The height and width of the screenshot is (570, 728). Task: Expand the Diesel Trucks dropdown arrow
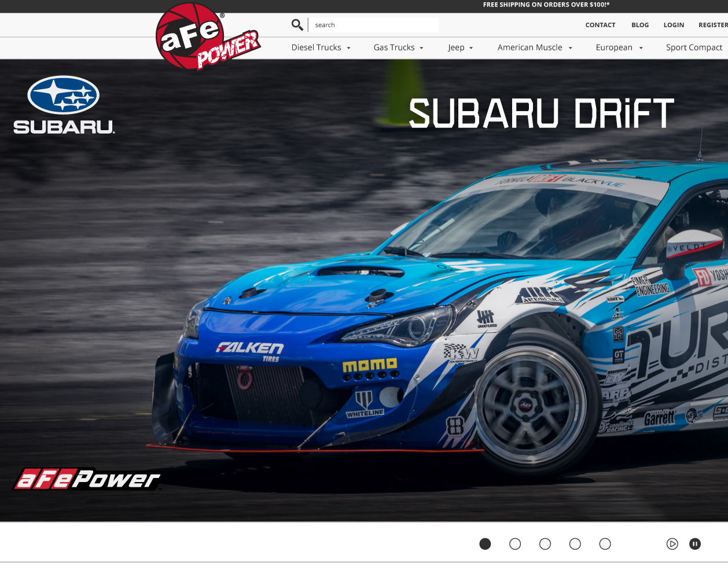tap(348, 48)
